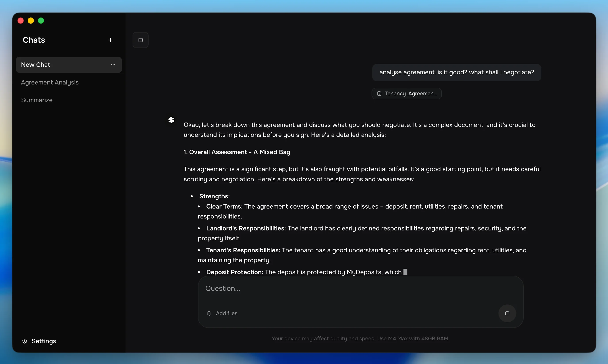Click the user's message bubble

(x=456, y=72)
